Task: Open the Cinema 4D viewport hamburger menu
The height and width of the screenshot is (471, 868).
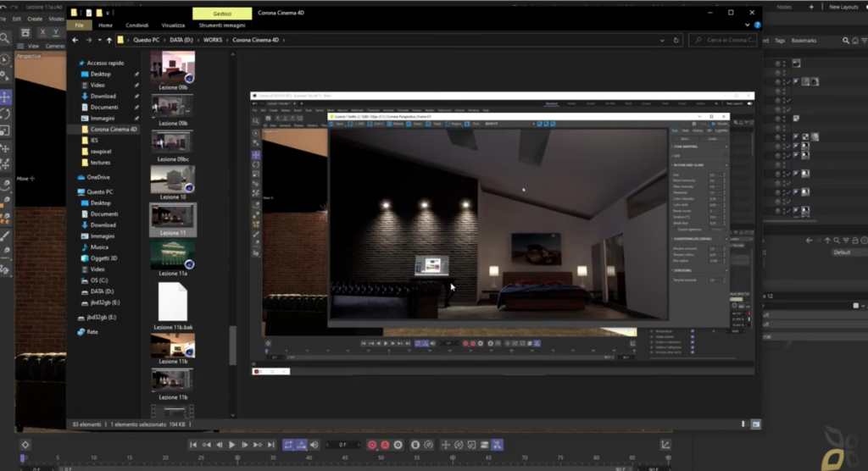Action: pyautogui.click(x=20, y=46)
